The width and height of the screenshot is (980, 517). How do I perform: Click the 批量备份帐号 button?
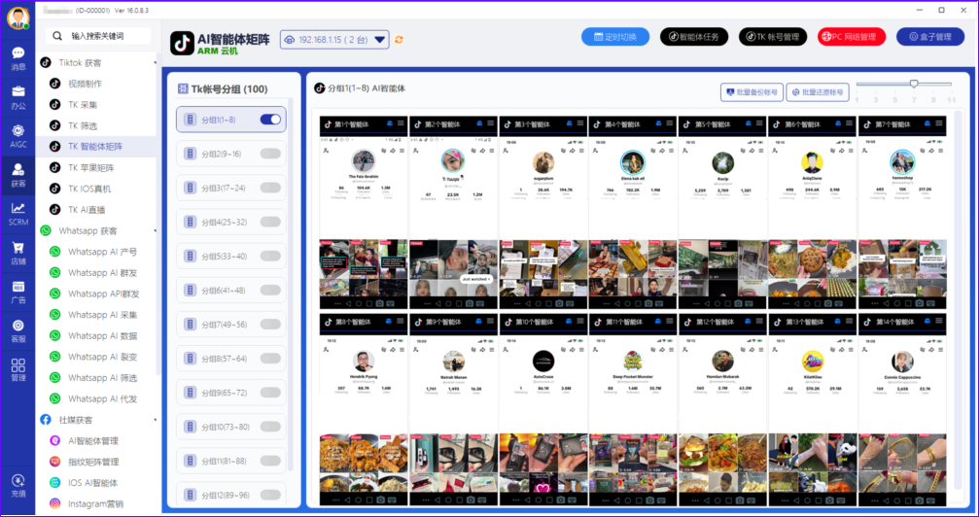752,92
